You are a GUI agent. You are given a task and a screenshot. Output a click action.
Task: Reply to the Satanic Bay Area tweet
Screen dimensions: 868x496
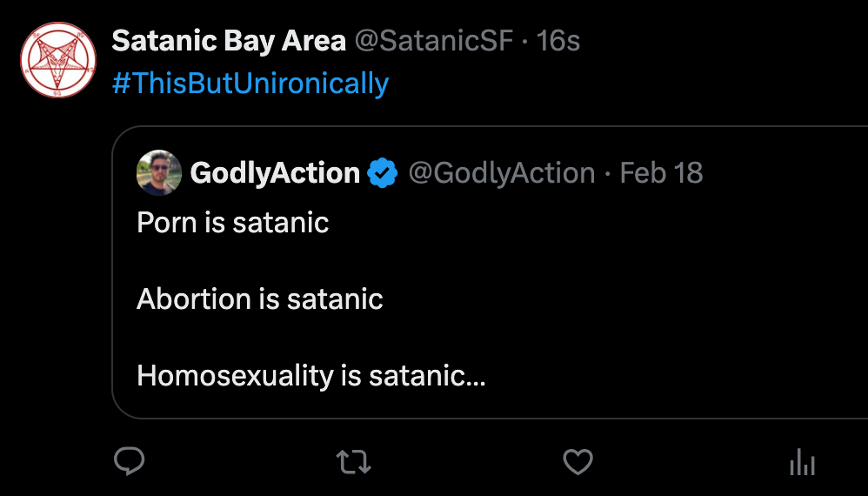[130, 461]
